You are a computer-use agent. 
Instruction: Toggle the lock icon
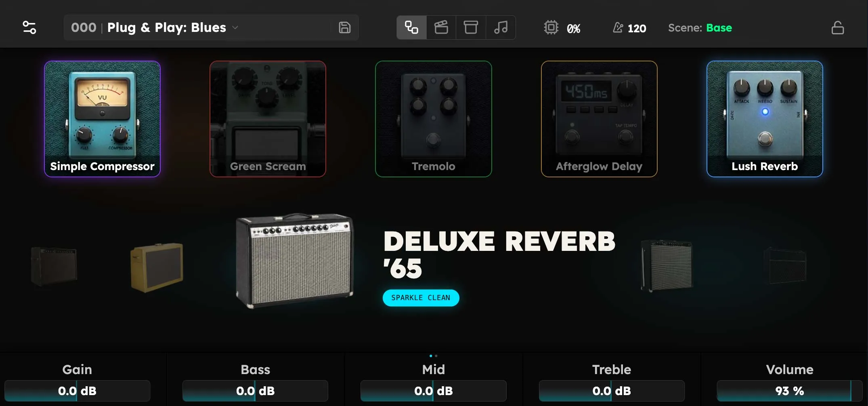(x=837, y=27)
